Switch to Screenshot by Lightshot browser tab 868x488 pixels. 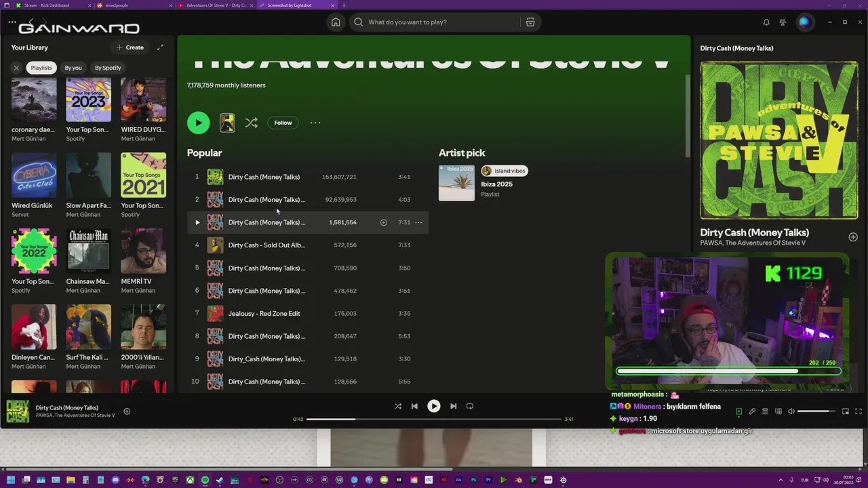297,5
